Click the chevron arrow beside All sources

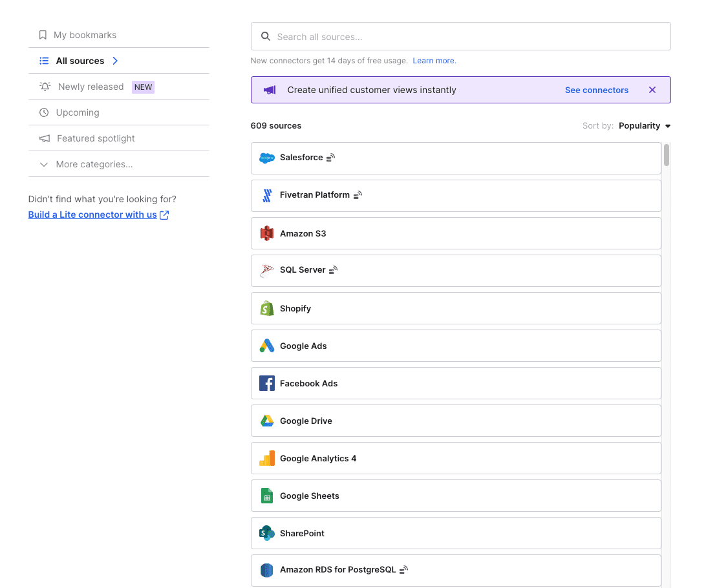pos(115,61)
